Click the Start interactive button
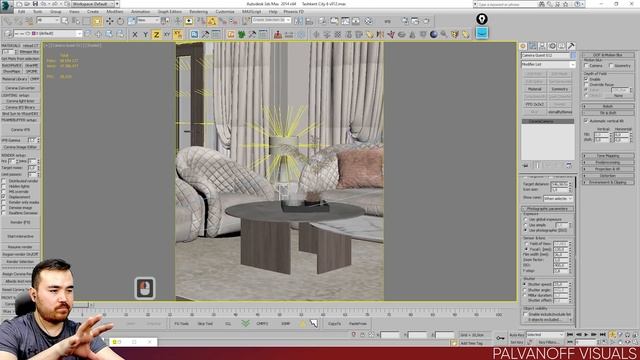 point(20,236)
